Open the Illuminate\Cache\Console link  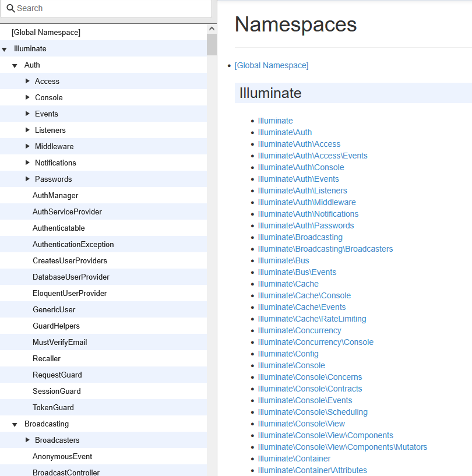point(304,295)
